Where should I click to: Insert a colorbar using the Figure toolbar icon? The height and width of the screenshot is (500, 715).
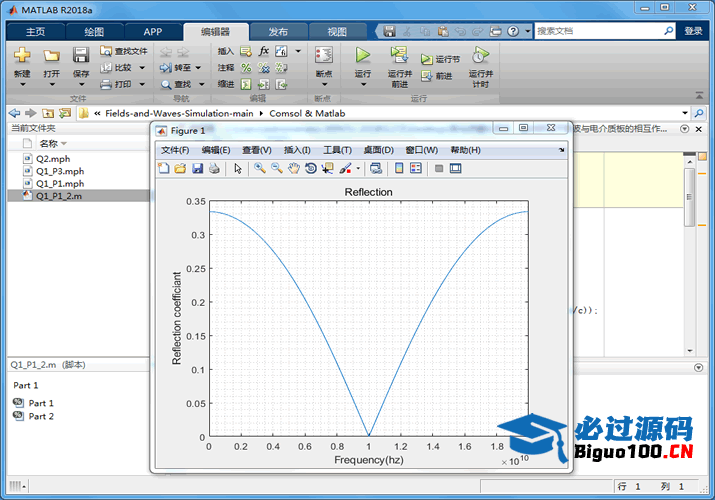coord(399,168)
